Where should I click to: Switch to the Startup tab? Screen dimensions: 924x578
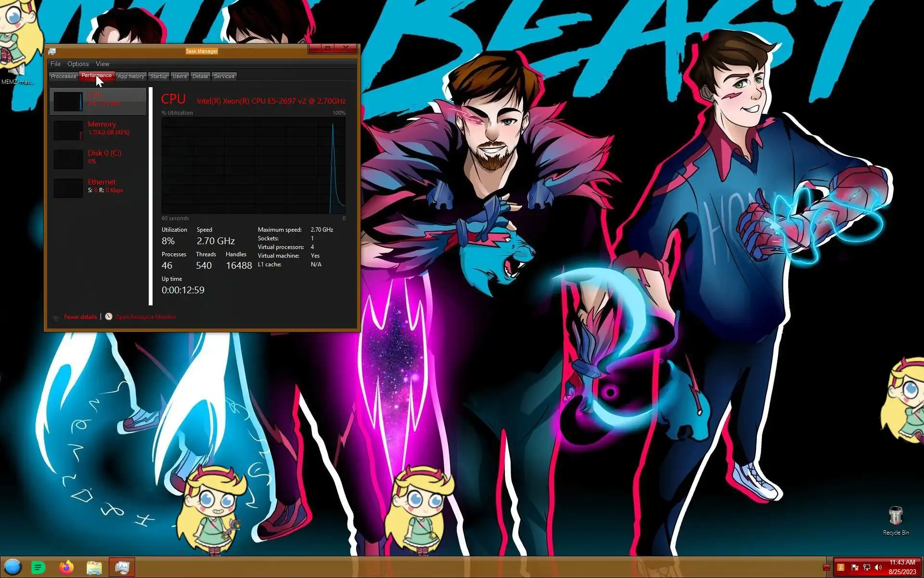click(x=158, y=76)
